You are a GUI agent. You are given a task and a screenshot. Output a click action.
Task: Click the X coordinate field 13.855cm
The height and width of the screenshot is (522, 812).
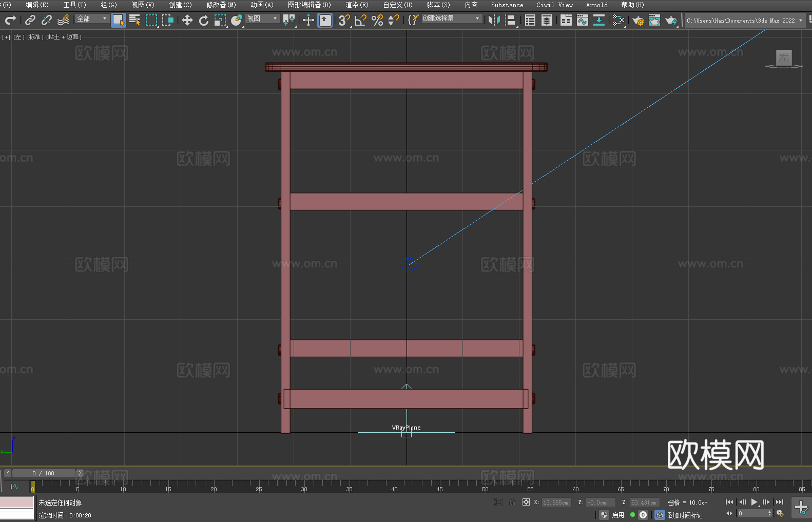click(556, 502)
